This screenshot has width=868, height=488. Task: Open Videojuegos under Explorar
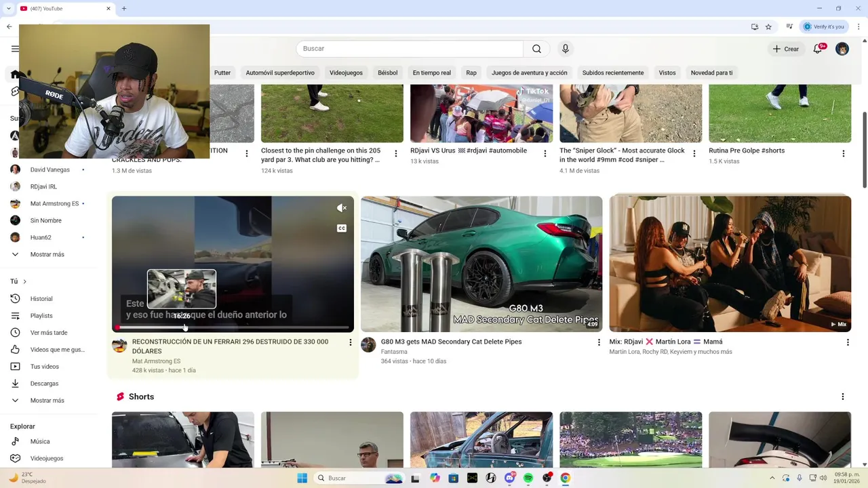point(47,458)
